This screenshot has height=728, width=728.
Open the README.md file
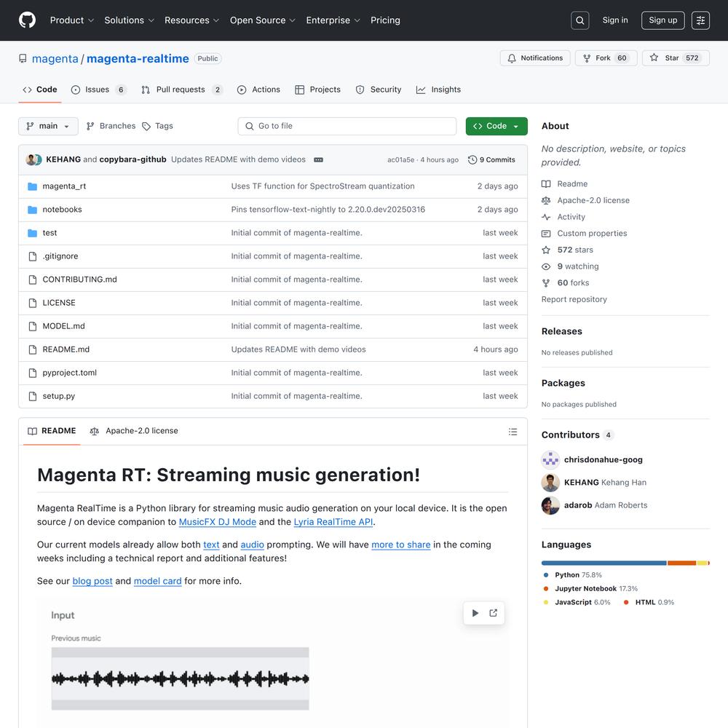coord(66,349)
